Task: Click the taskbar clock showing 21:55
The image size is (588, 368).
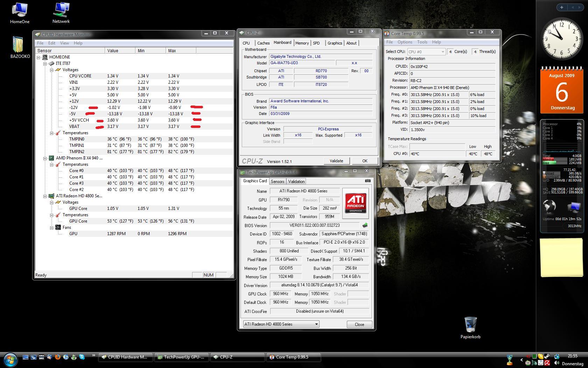Action: pyautogui.click(x=572, y=356)
